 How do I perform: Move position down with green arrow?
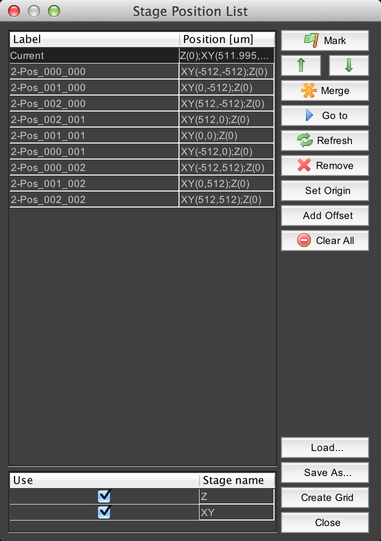click(x=349, y=65)
